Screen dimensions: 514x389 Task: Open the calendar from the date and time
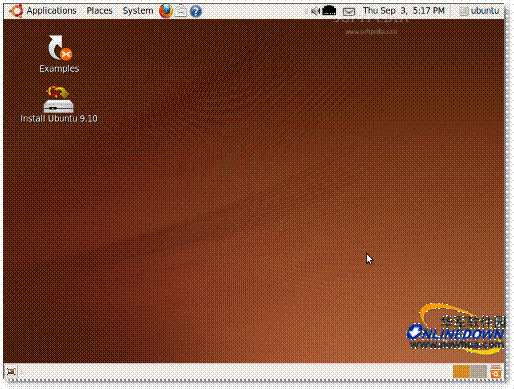pos(404,11)
